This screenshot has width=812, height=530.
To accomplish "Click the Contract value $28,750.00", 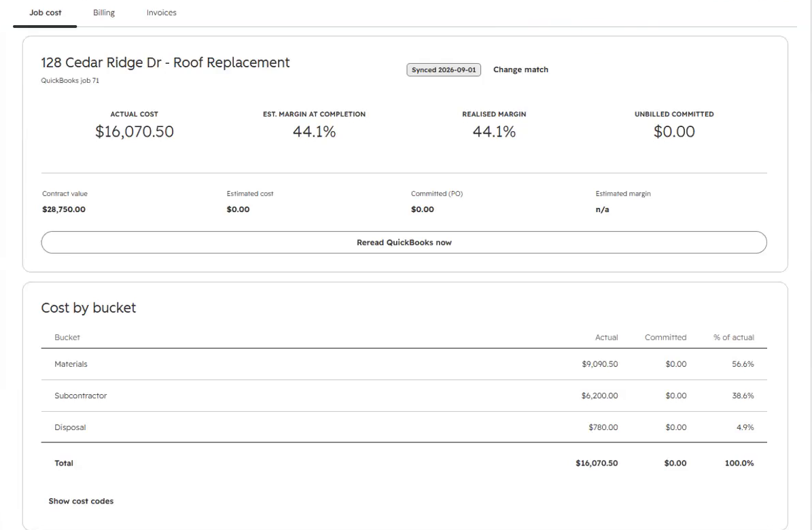I will 64,209.
